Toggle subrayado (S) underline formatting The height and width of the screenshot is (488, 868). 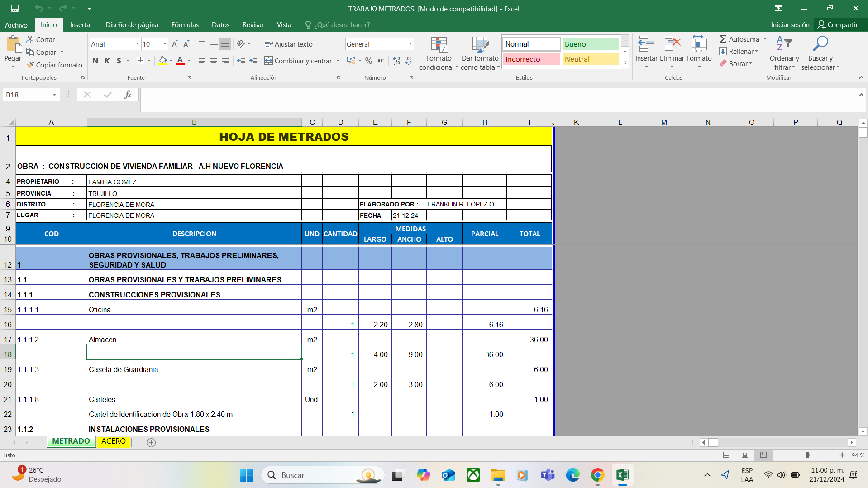119,61
